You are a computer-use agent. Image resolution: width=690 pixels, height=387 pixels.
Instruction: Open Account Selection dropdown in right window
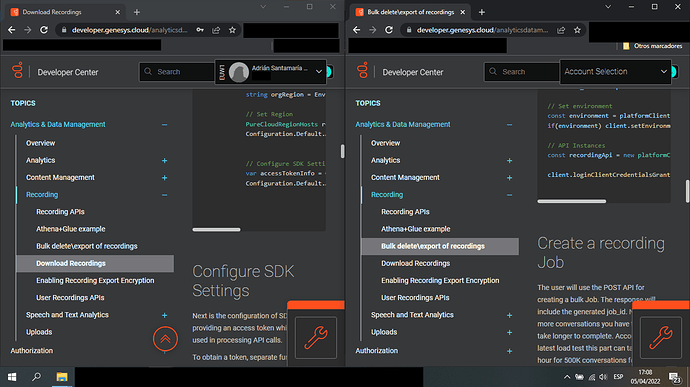tap(615, 71)
